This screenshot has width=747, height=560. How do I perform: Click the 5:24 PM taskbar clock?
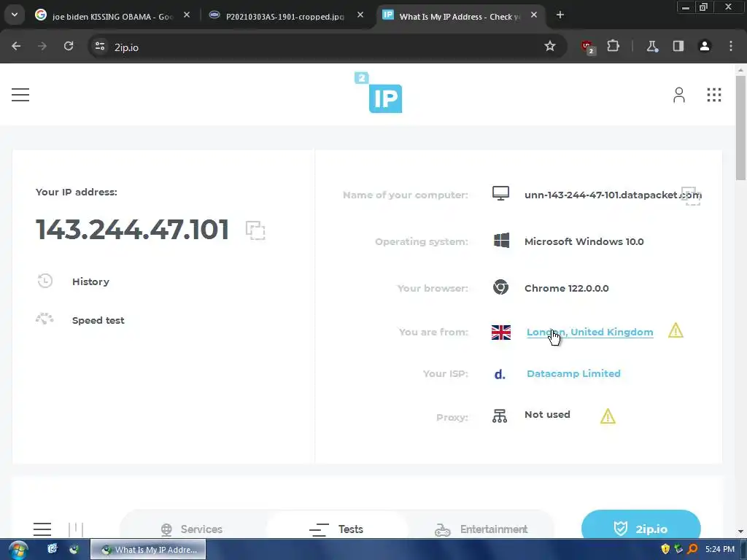[x=720, y=549]
